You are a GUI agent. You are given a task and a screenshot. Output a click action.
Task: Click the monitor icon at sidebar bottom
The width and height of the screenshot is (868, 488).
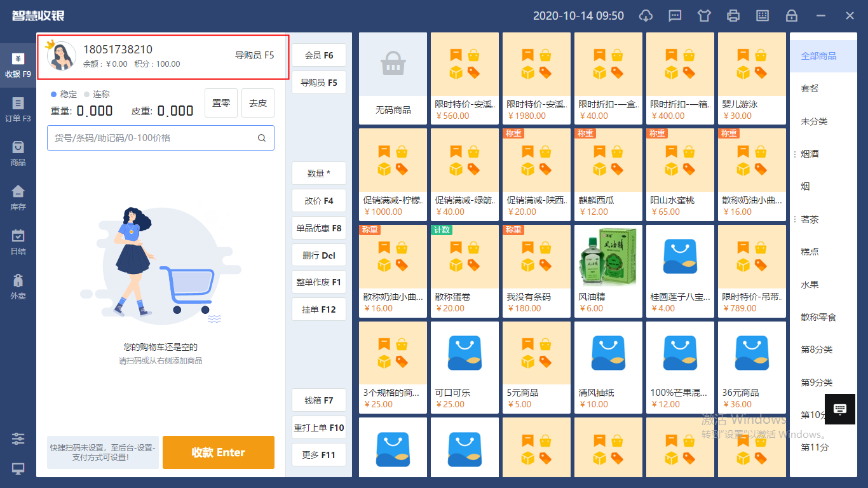click(18, 469)
